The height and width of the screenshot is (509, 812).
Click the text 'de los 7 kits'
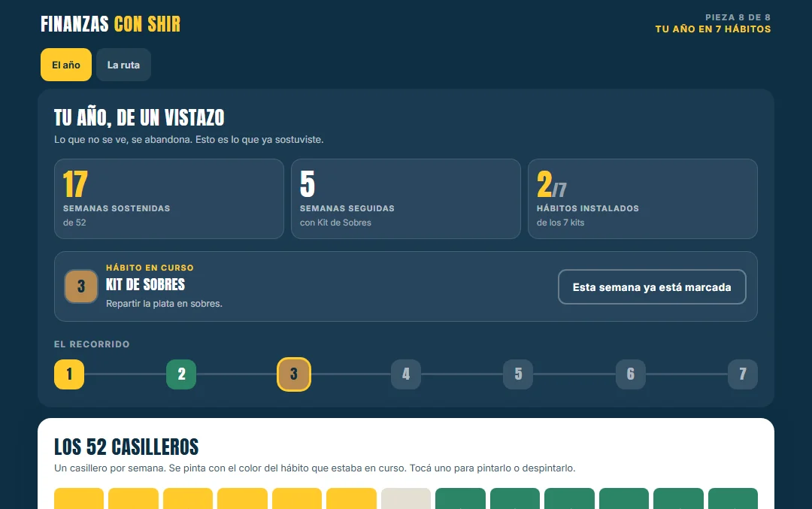[x=560, y=223]
